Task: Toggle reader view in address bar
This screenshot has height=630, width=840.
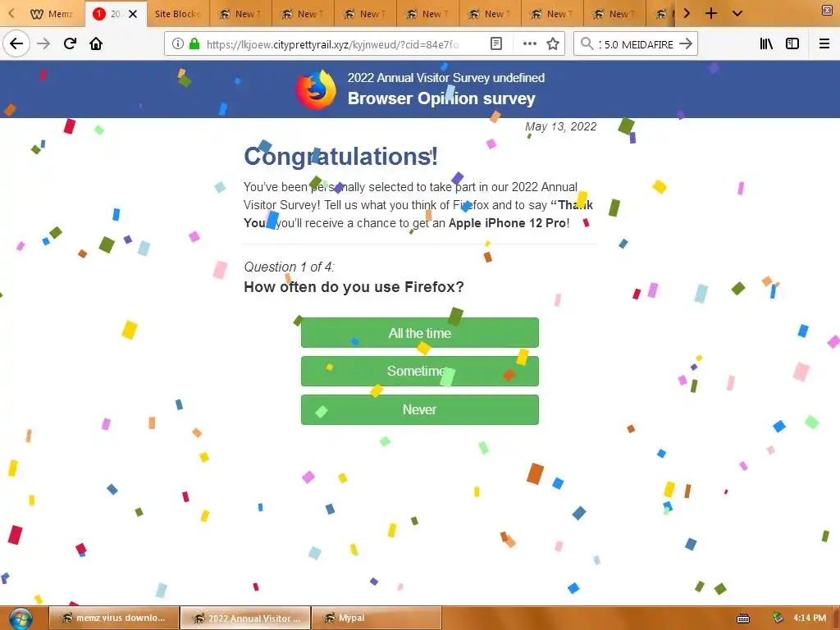Action: pyautogui.click(x=496, y=44)
